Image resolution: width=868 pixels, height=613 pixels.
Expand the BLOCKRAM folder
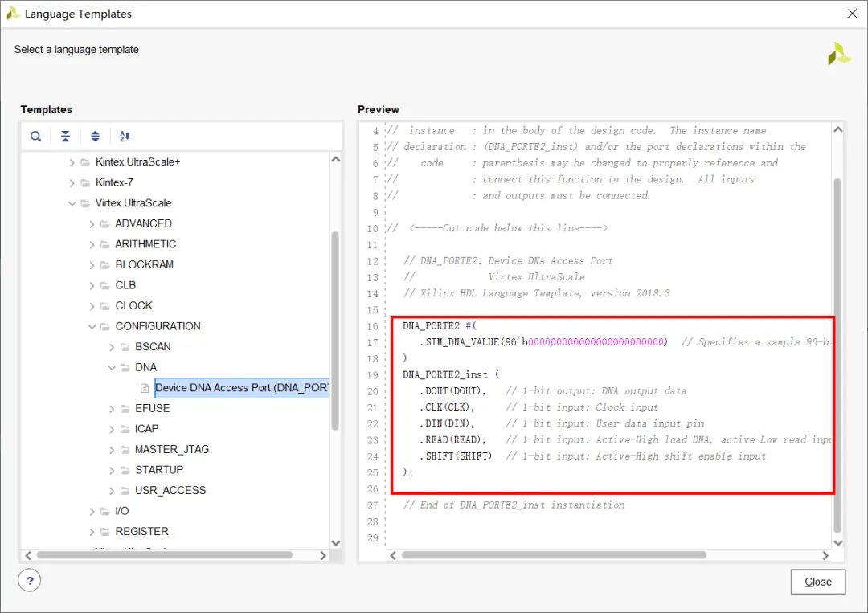[x=92, y=264]
